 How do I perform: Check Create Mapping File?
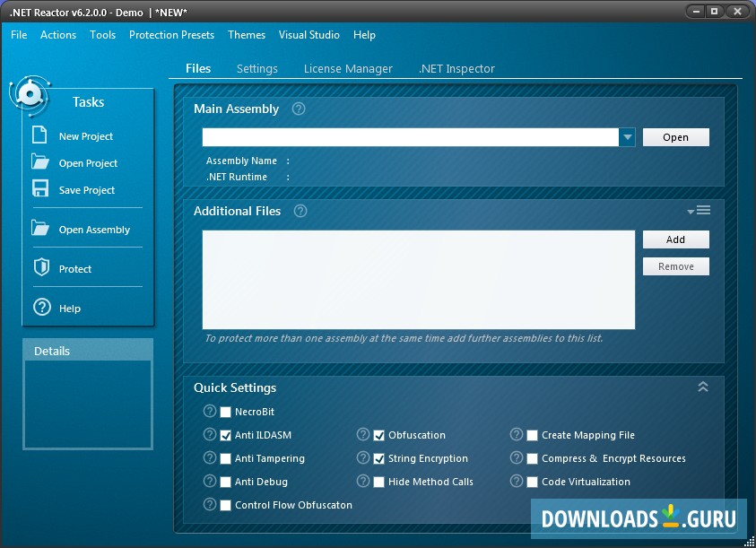tap(533, 435)
